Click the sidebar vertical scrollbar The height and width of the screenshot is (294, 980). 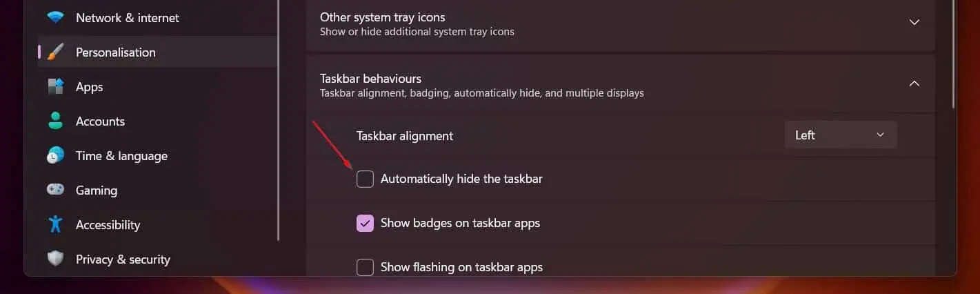278,120
